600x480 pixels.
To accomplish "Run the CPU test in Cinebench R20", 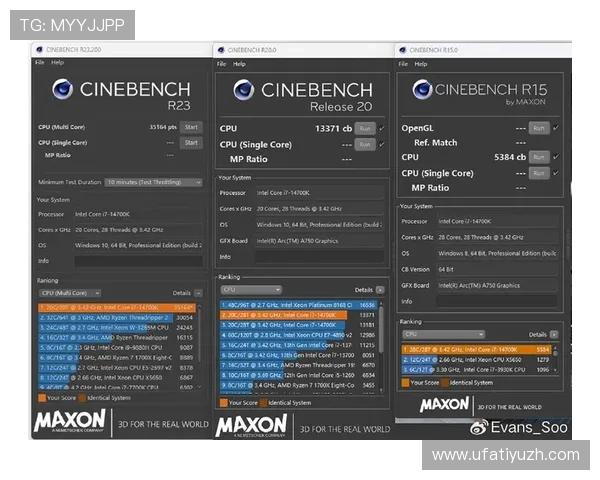I will (365, 129).
